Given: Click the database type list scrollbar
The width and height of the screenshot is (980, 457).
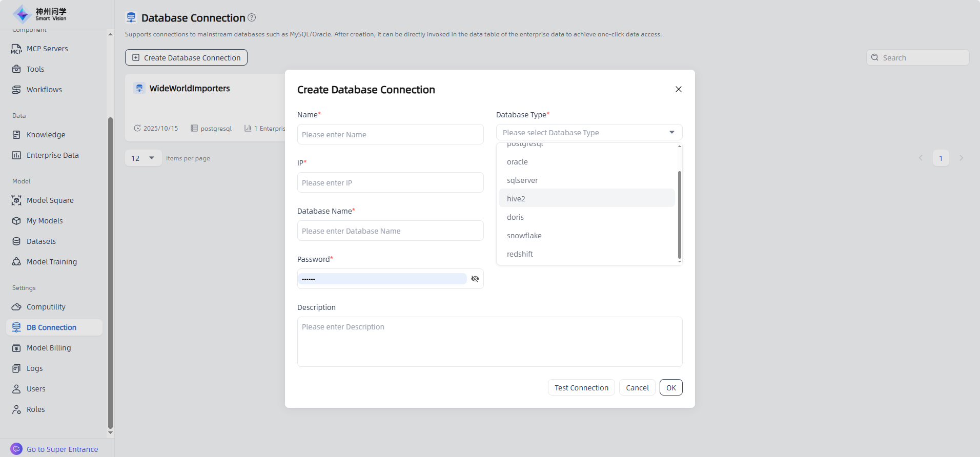Looking at the screenshot, I should click(680, 214).
